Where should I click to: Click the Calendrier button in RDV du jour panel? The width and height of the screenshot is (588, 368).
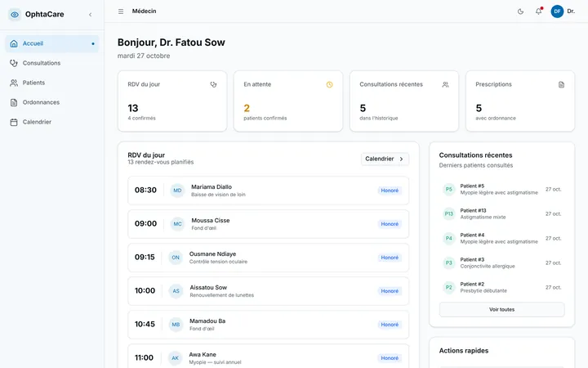pos(385,159)
